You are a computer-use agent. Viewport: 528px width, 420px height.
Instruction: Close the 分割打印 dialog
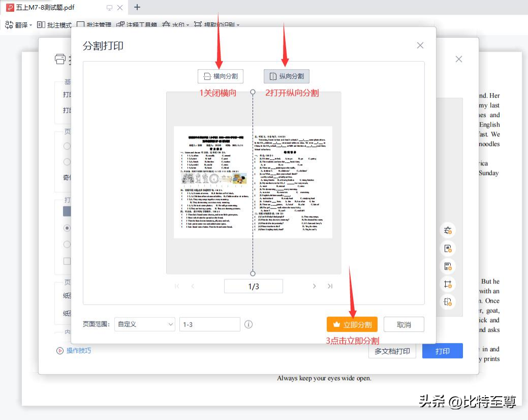[420, 45]
